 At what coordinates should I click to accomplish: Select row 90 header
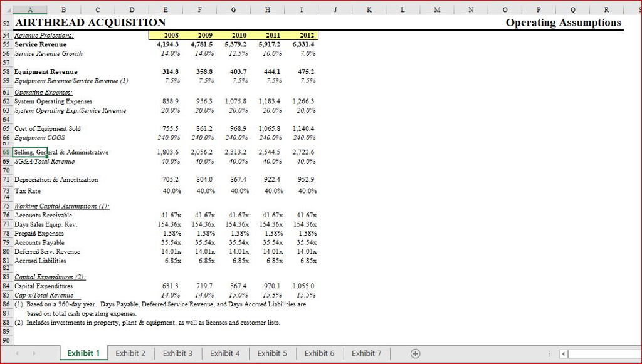[x=7, y=340]
